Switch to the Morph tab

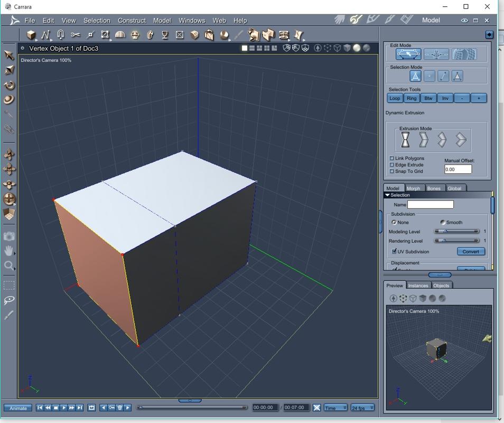point(413,188)
